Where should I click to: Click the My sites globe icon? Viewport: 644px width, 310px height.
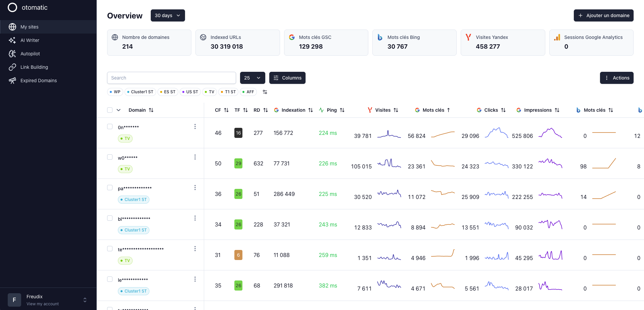point(12,27)
